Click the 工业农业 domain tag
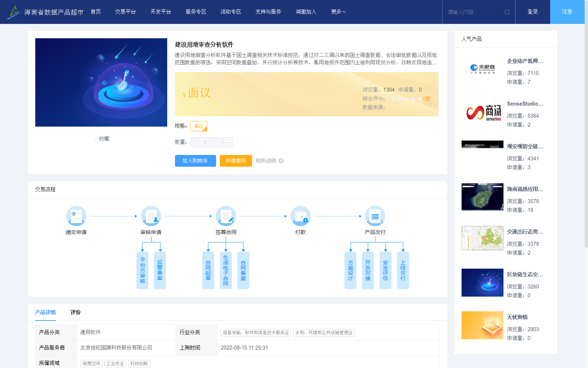Image resolution: width=588 pixels, height=368 pixels. tap(115, 364)
